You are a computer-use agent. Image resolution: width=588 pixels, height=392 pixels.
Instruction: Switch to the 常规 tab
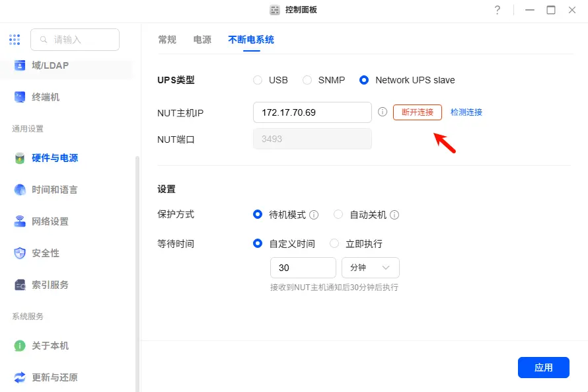(167, 40)
